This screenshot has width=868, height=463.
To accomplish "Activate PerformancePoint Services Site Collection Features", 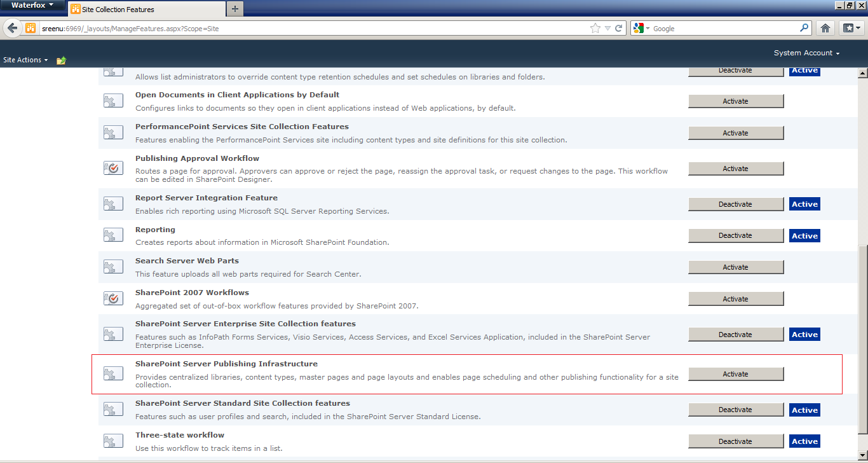I will coord(736,133).
